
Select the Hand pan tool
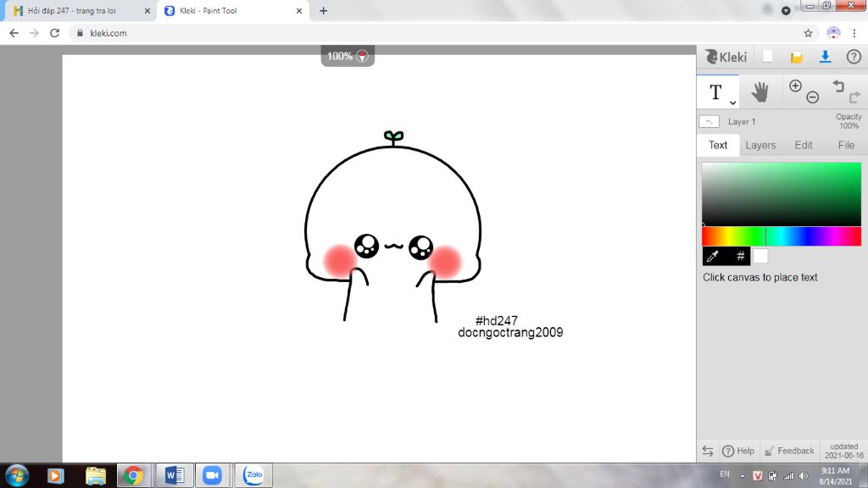click(x=759, y=91)
